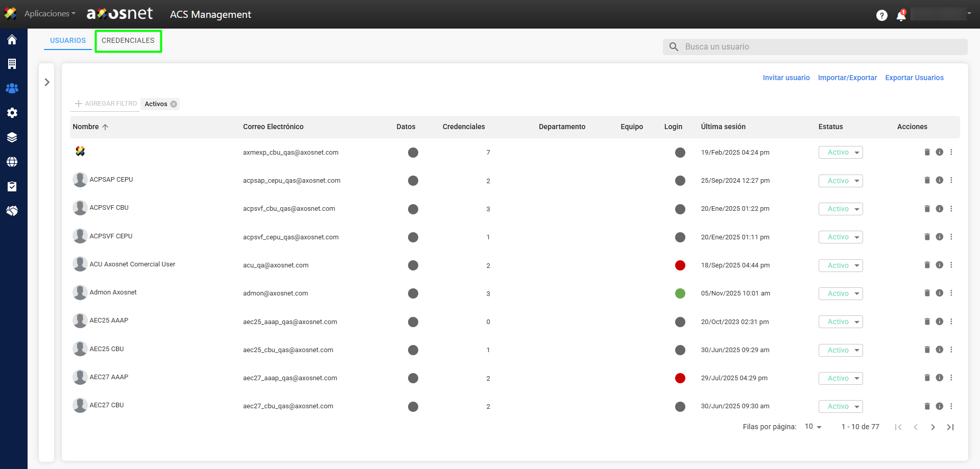Image resolution: width=980 pixels, height=469 pixels.
Task: Open the notifications bell icon
Action: (x=901, y=16)
